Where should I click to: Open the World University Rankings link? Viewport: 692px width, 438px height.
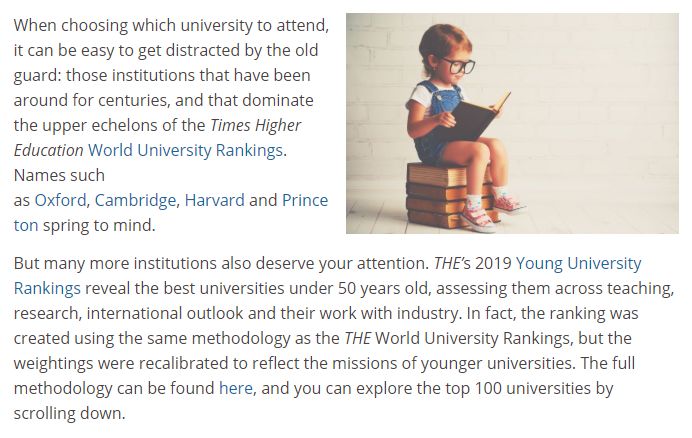(x=185, y=151)
